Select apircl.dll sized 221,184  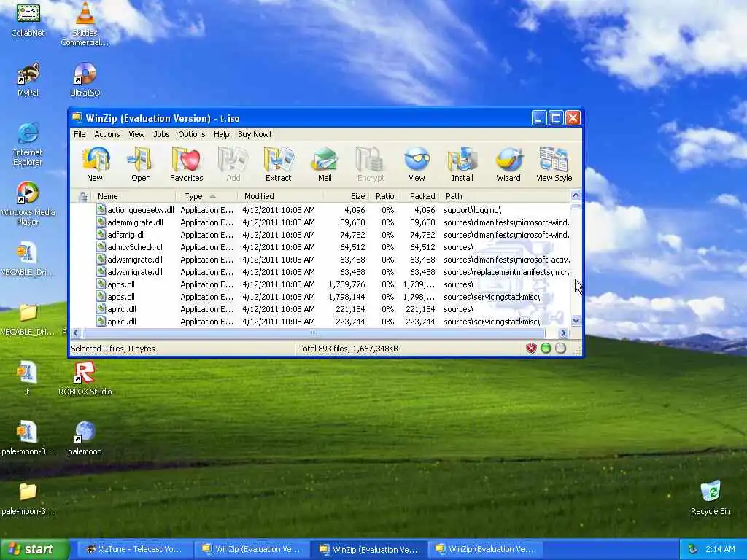click(x=320, y=309)
